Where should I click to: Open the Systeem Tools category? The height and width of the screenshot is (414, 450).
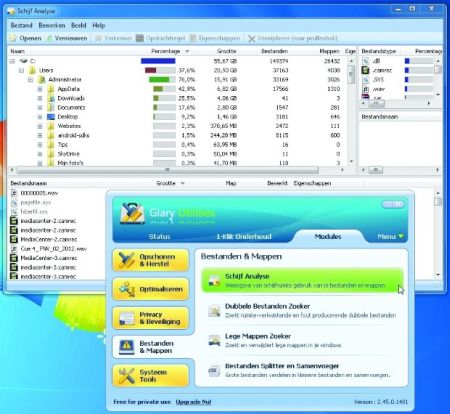[x=151, y=376]
